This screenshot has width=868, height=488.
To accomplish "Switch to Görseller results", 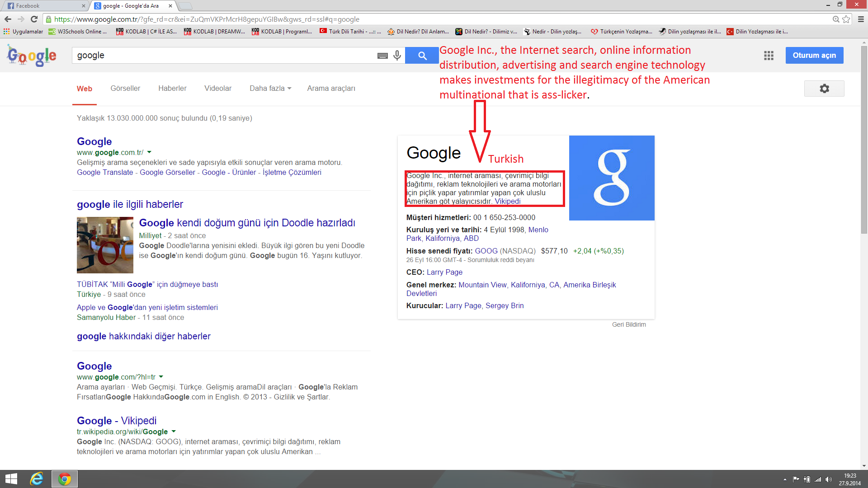I will (x=125, y=89).
